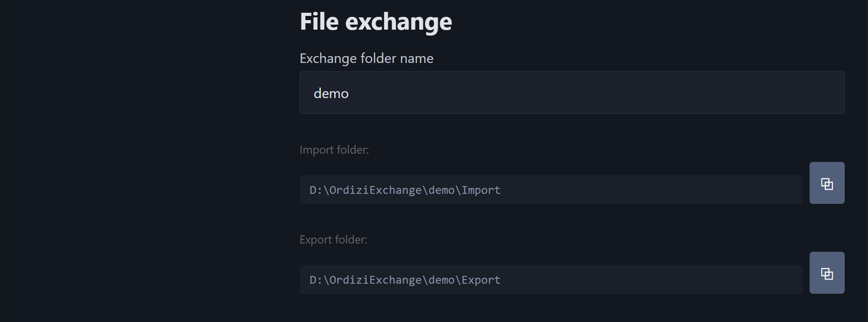
Task: Click "demo" segment inside the import path
Action: [441, 190]
